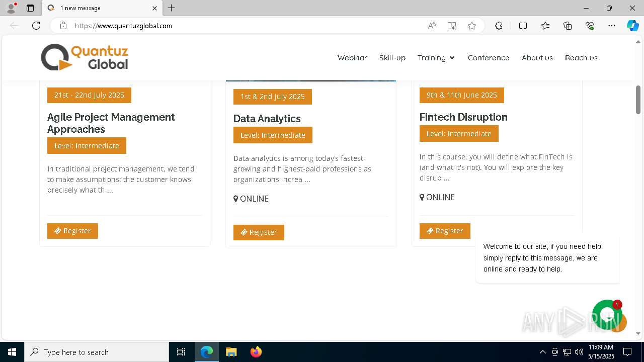Screen dimensions: 644x362
Task: Open the Conference menu item
Action: [x=489, y=58]
